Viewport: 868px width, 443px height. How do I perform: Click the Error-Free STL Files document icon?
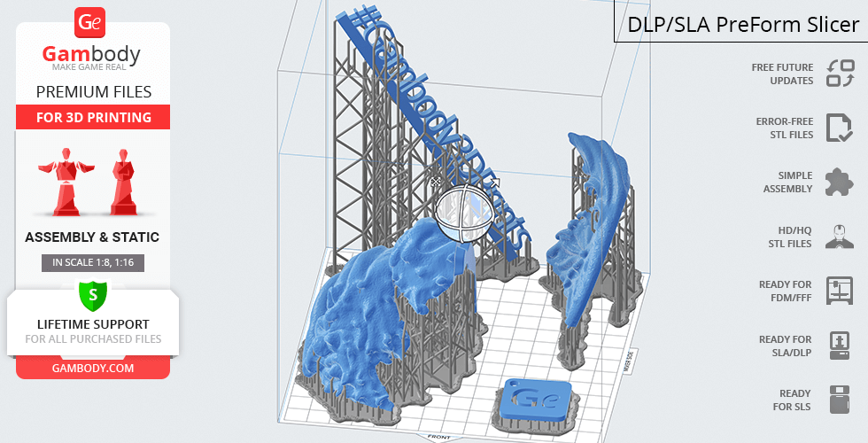pos(839,128)
